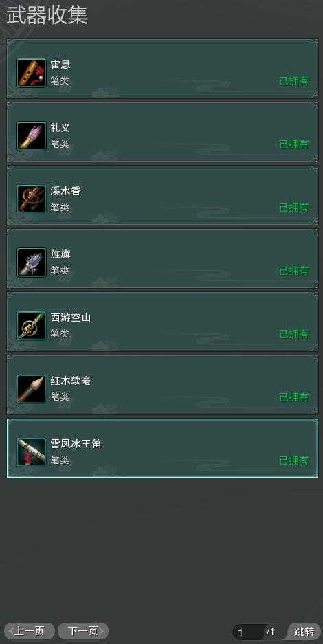323x644 pixels.
Task: Click the 笔类 category under 雷息
Action: click(x=60, y=81)
